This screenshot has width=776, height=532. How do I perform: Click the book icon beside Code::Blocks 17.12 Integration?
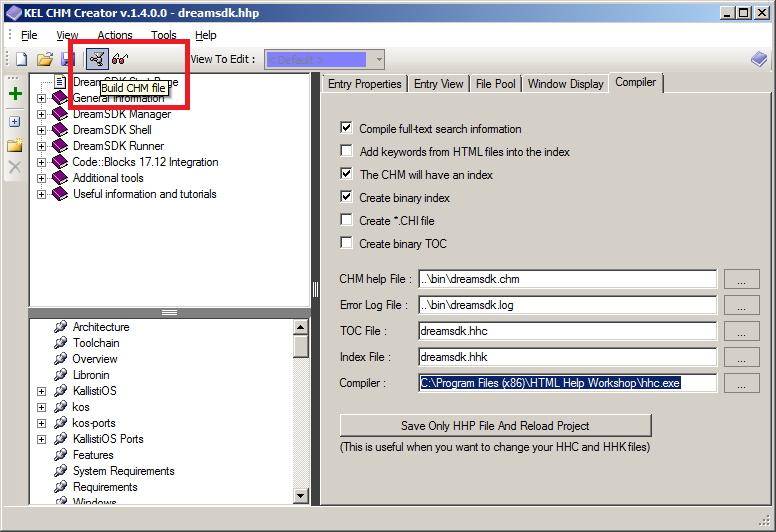[x=60, y=162]
